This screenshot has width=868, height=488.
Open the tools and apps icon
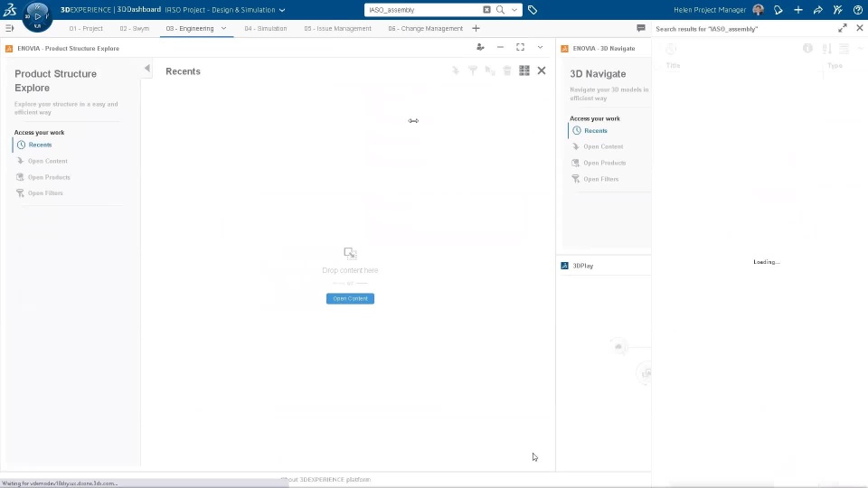click(x=838, y=10)
